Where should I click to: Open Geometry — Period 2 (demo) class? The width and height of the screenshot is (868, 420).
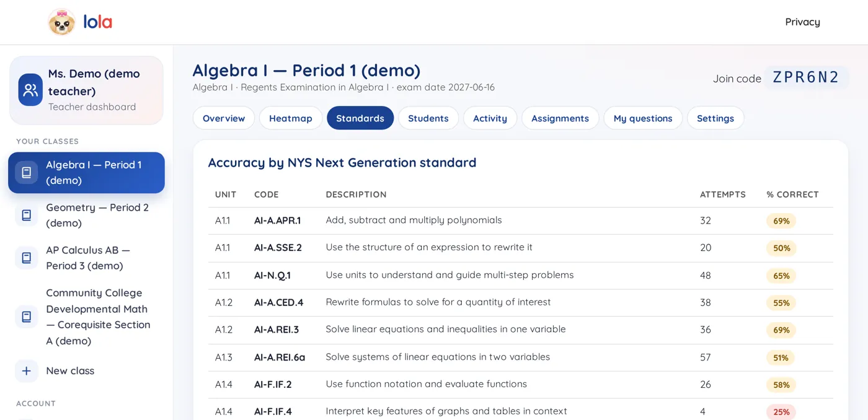(x=86, y=215)
